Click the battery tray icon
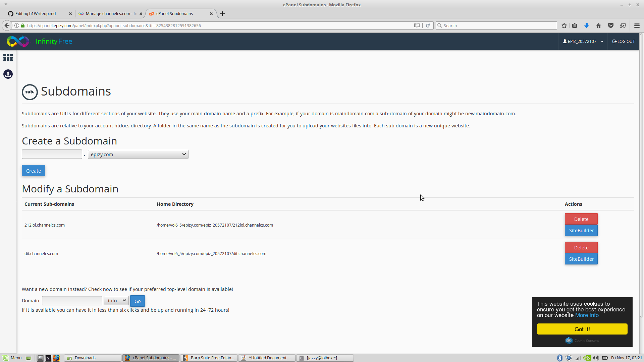 (x=605, y=358)
